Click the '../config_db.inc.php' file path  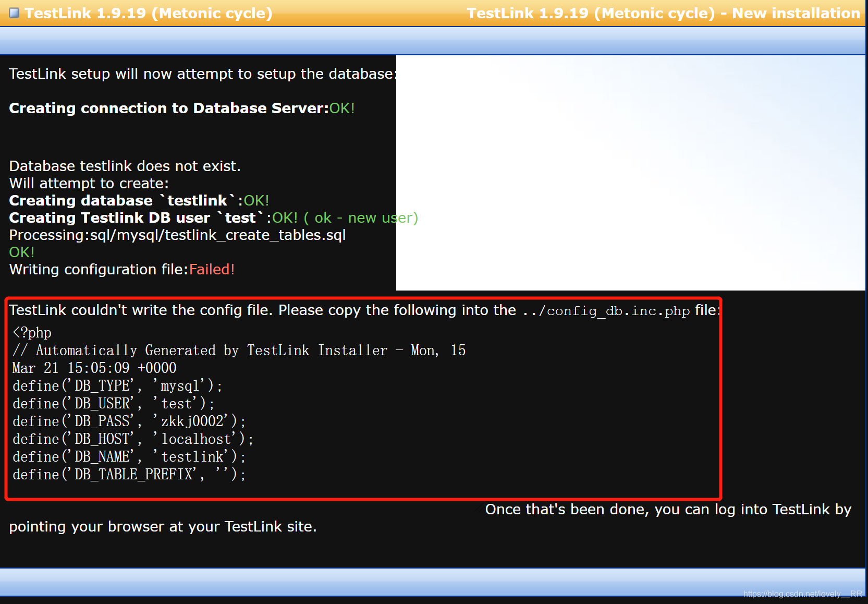606,310
